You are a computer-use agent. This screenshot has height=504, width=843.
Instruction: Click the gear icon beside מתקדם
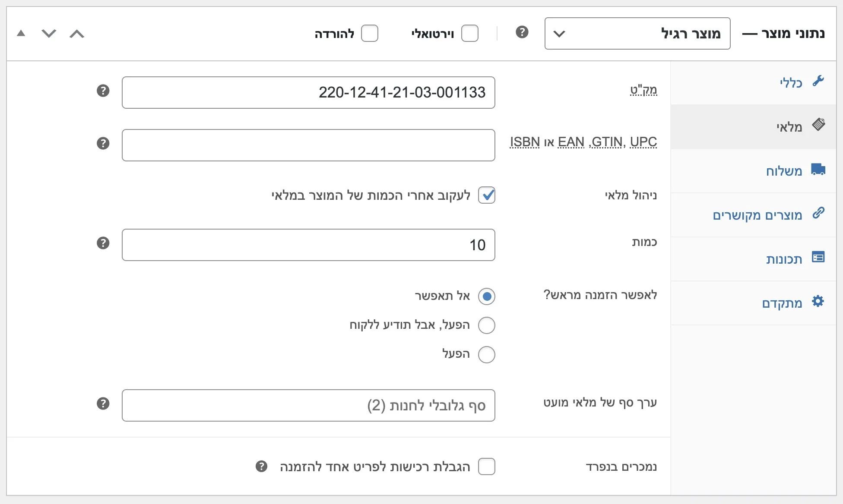pos(818,301)
